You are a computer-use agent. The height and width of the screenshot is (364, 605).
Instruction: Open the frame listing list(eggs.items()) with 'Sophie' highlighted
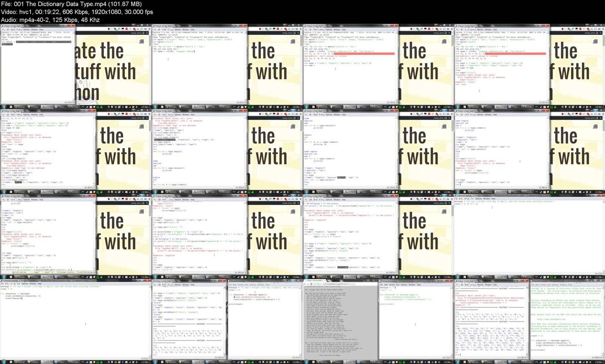76,152
